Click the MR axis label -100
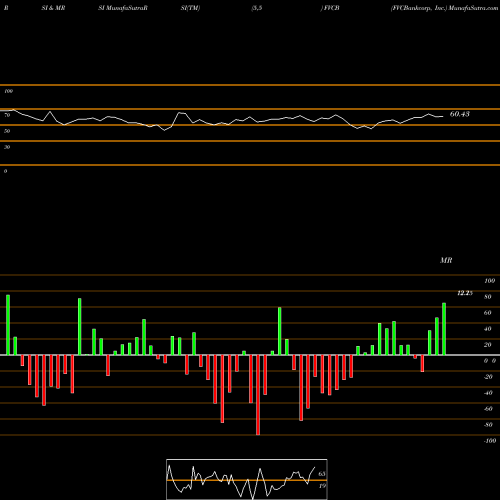The height and width of the screenshot is (500, 500). [490, 441]
